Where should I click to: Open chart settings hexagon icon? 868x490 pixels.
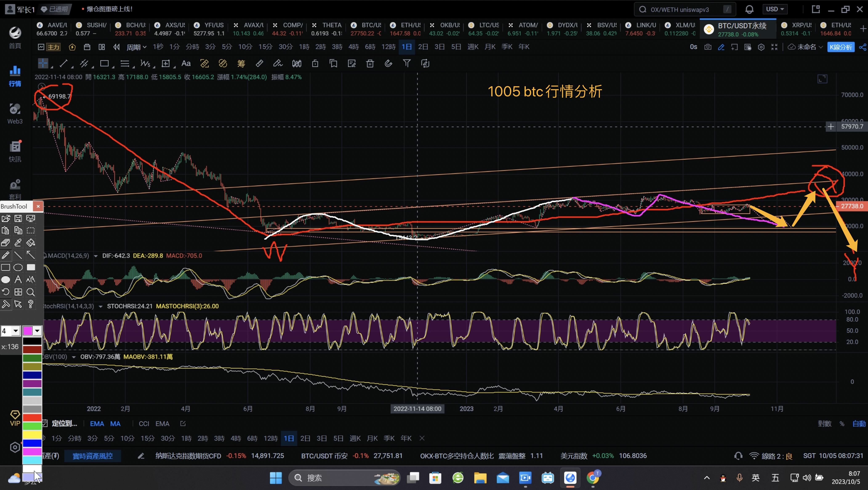point(761,47)
